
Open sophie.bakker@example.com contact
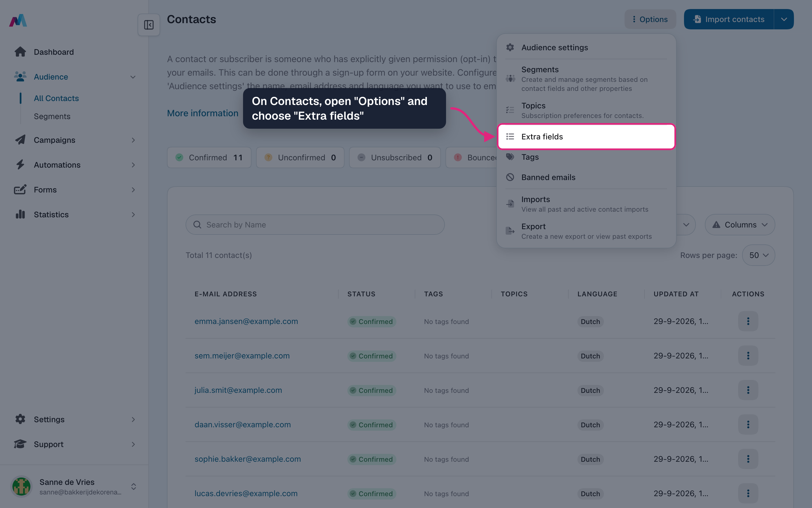248,459
